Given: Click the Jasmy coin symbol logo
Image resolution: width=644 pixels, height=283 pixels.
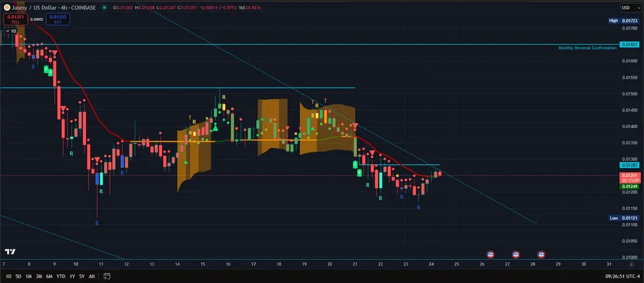Looking at the screenshot, I should (x=6, y=8).
